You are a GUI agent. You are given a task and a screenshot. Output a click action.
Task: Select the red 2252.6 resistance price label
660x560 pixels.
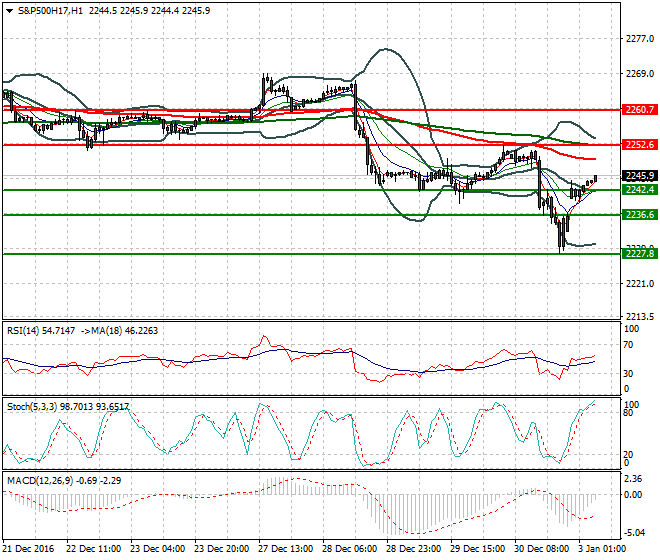(x=639, y=145)
